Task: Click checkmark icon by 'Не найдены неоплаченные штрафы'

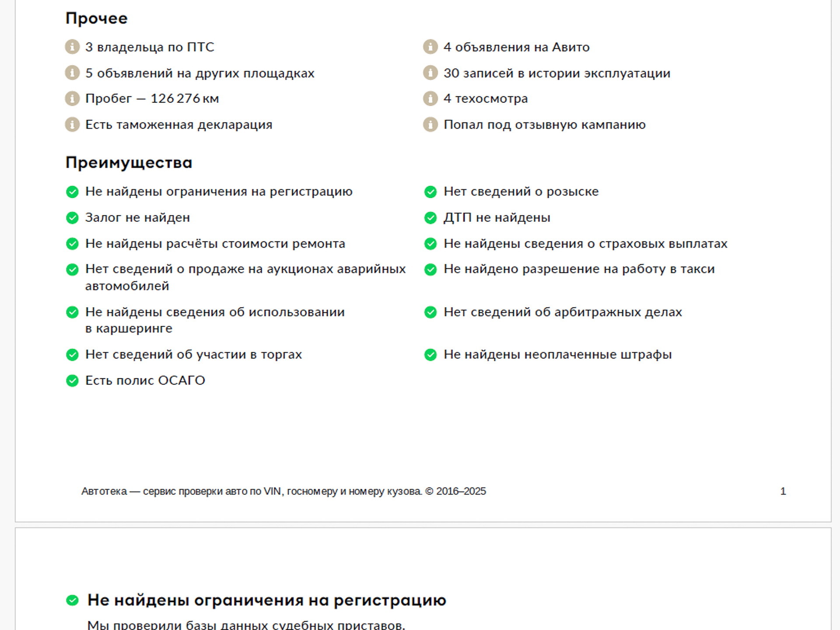Action: click(430, 355)
